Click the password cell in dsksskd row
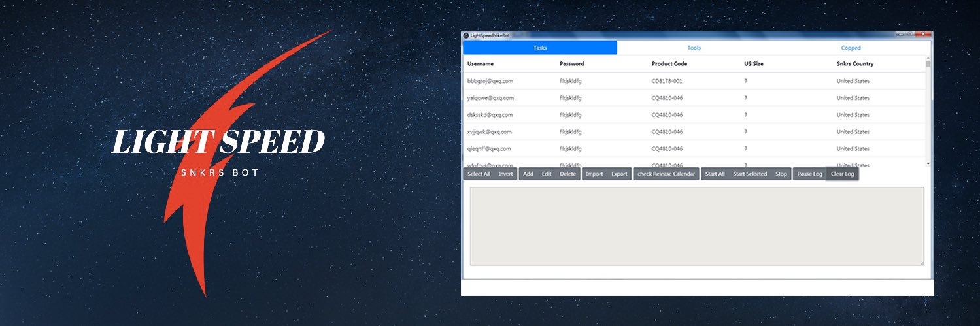The width and height of the screenshot is (980, 326). (x=571, y=115)
